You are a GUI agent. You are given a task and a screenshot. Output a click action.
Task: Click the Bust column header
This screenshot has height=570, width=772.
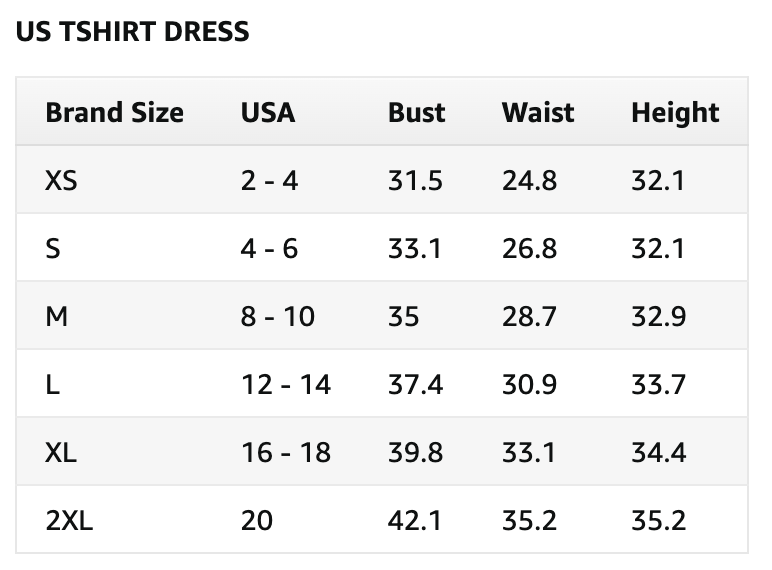coord(417,112)
